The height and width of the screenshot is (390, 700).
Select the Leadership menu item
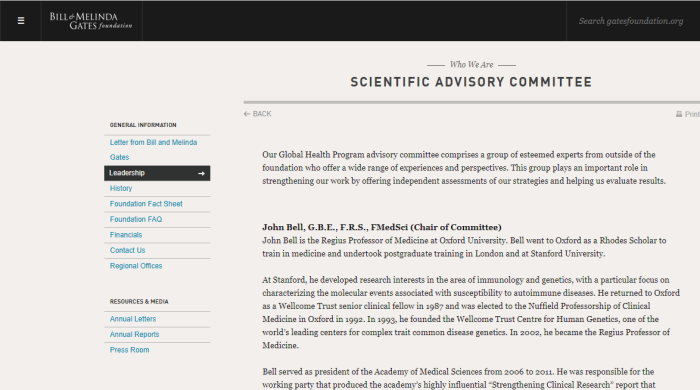157,173
